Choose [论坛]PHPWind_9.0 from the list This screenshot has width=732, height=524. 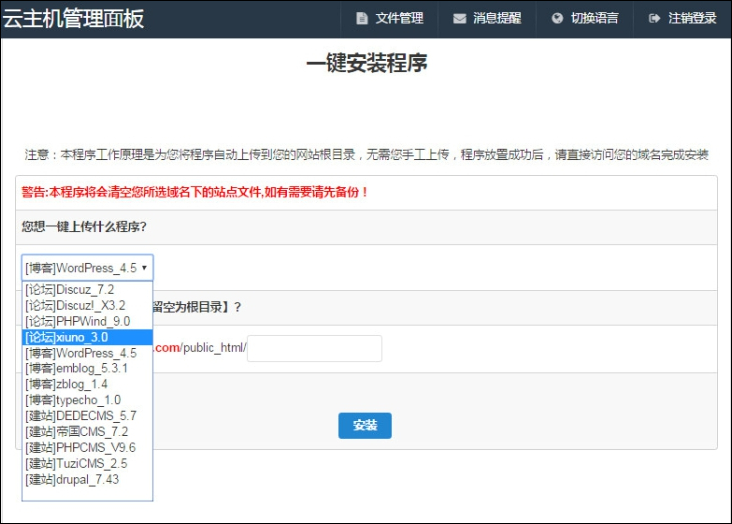pos(87,321)
